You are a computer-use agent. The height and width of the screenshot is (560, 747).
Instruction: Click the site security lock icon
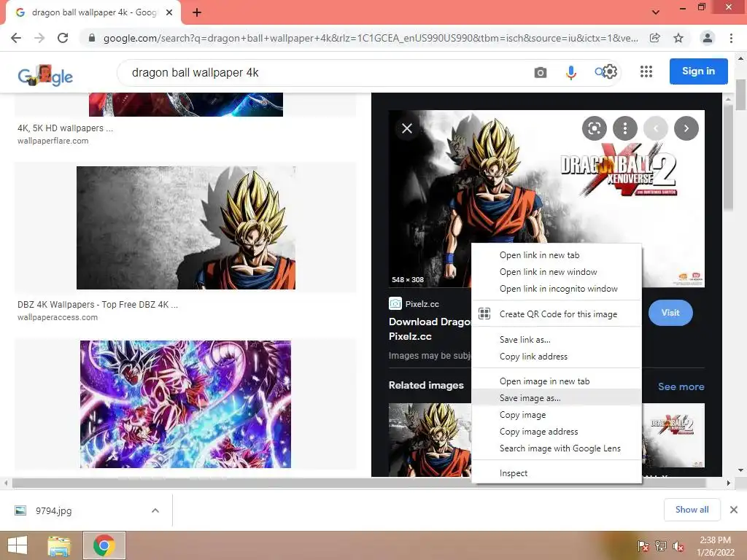coord(92,38)
